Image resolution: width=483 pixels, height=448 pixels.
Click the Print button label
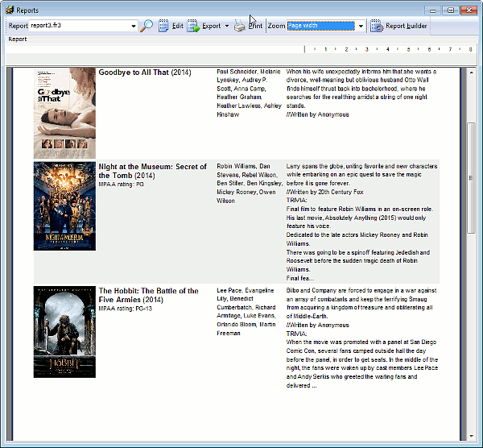coord(255,26)
